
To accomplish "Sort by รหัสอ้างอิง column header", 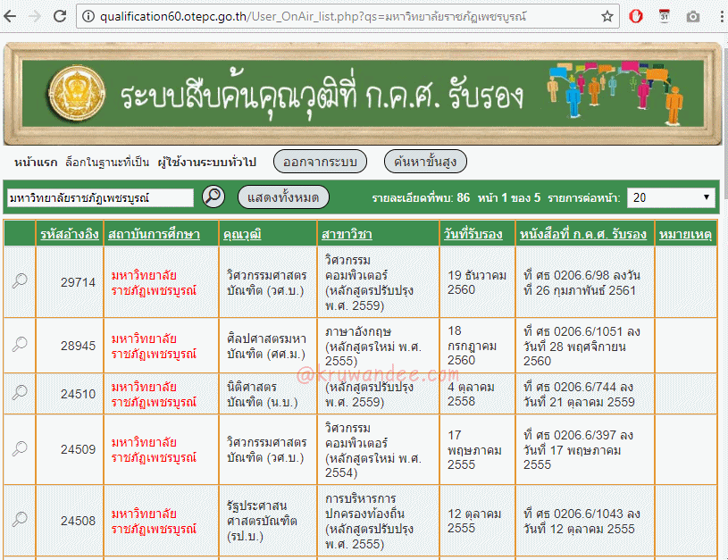I will pos(70,234).
